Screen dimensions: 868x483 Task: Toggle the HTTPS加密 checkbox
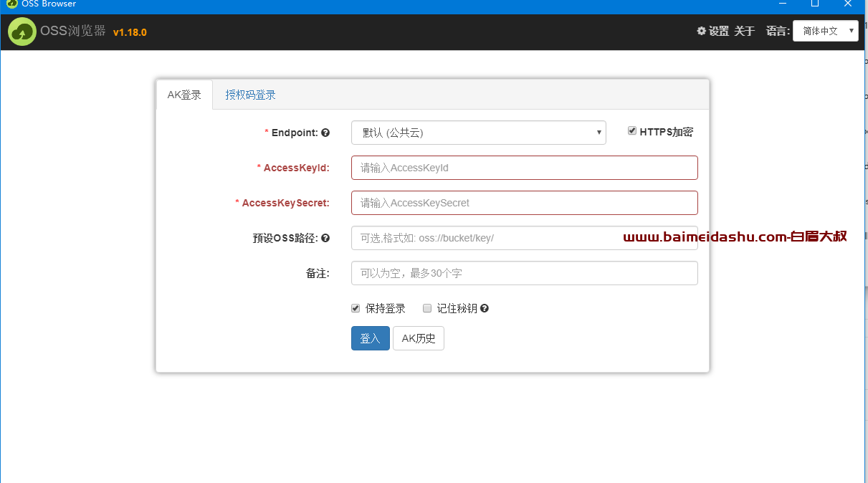coord(632,131)
